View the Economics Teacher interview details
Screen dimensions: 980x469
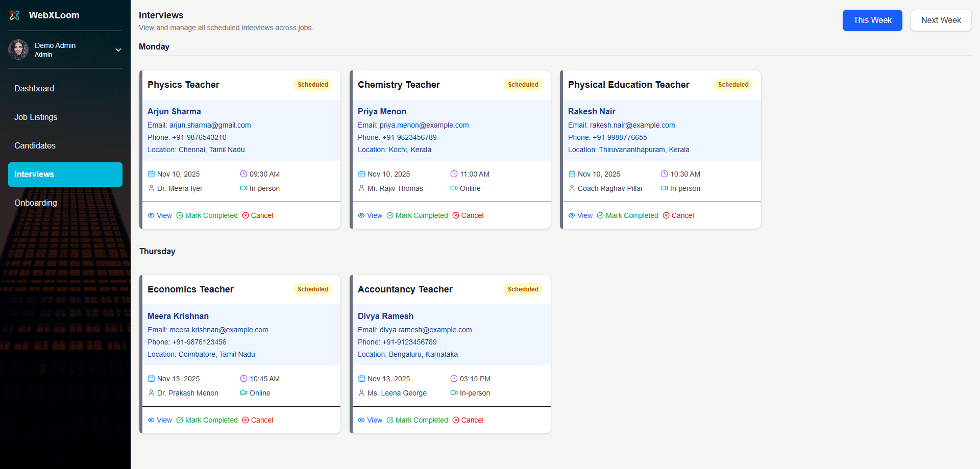(x=160, y=421)
